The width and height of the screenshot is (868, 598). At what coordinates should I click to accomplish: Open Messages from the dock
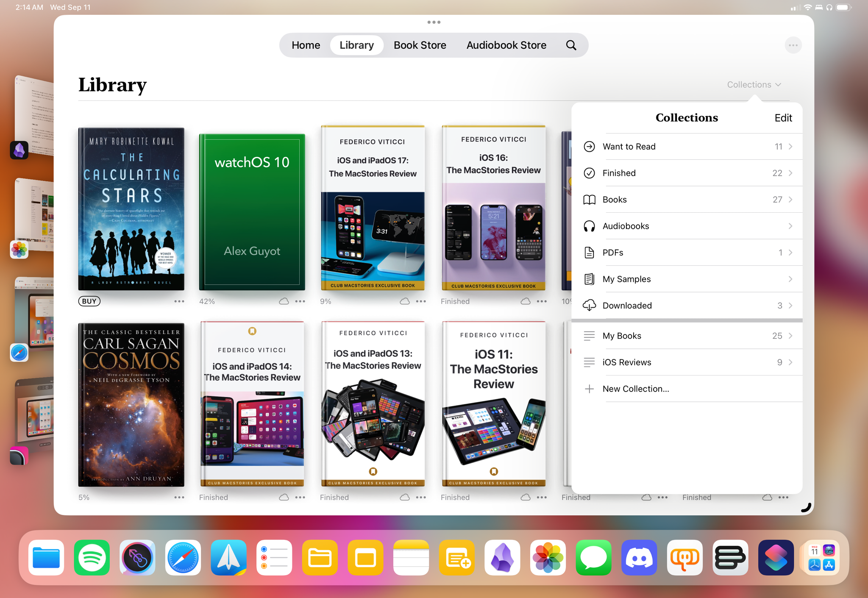(593, 557)
